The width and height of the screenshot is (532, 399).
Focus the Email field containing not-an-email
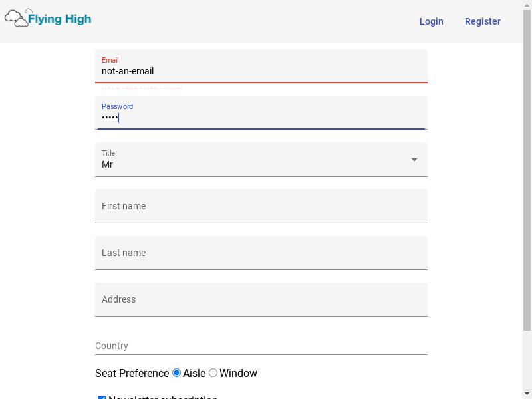[261, 66]
